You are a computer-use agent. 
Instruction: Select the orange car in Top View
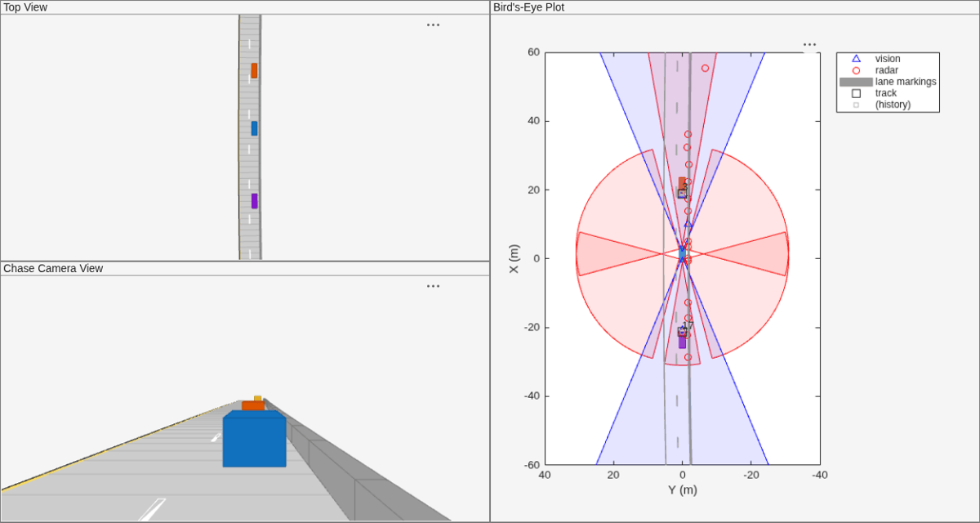pyautogui.click(x=254, y=70)
